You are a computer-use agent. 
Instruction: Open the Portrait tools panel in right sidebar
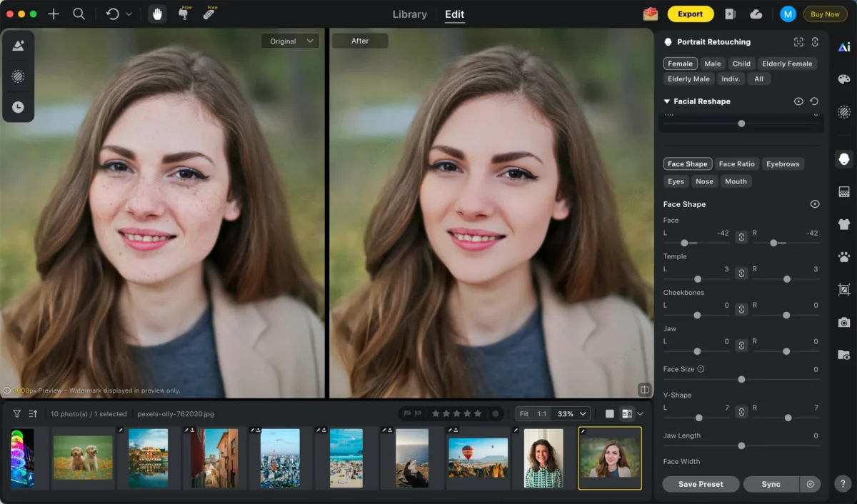pyautogui.click(x=843, y=158)
